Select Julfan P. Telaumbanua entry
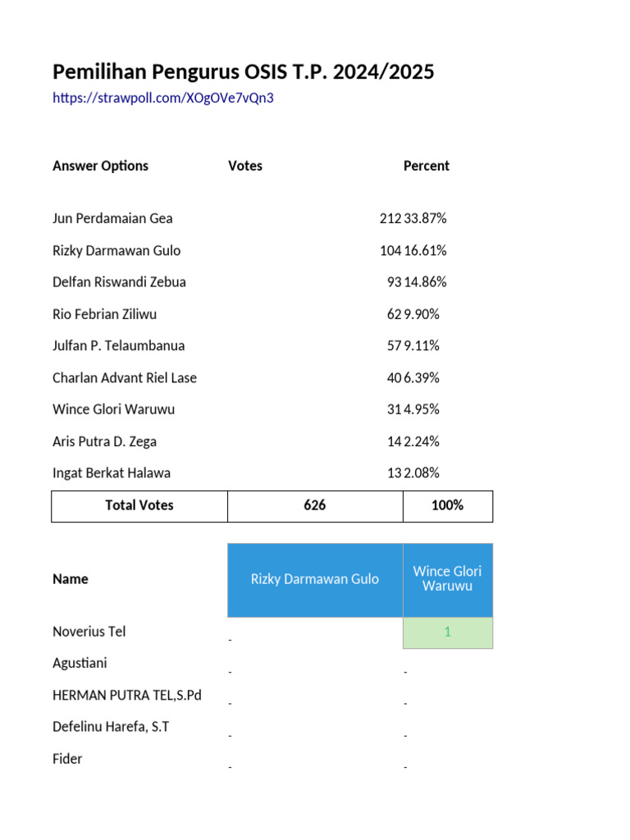This screenshot has height=840, width=630. click(118, 345)
